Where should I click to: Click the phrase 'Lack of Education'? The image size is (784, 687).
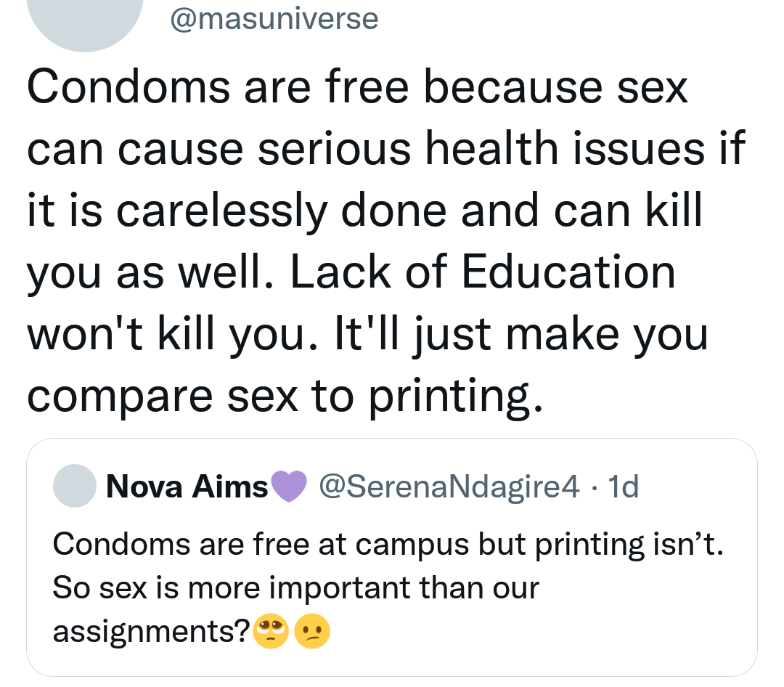click(x=483, y=272)
